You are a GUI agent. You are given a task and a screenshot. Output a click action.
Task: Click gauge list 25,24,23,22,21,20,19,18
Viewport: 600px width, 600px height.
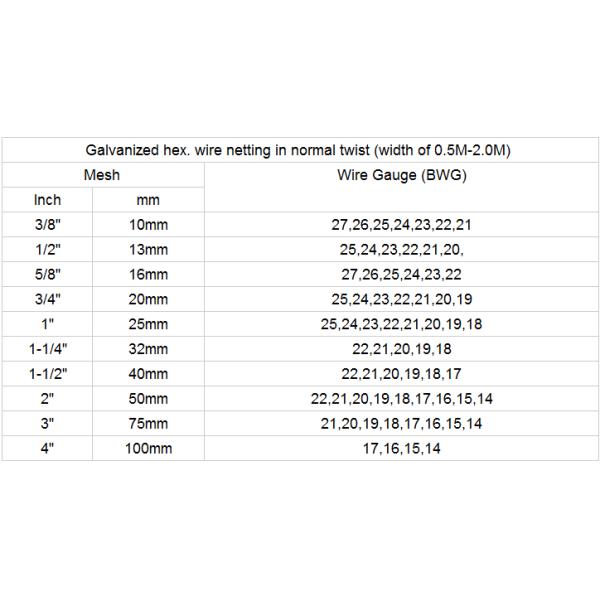click(x=402, y=324)
